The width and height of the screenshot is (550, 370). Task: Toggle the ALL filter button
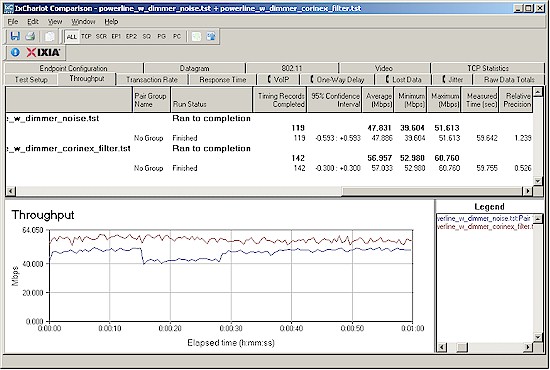pos(72,36)
